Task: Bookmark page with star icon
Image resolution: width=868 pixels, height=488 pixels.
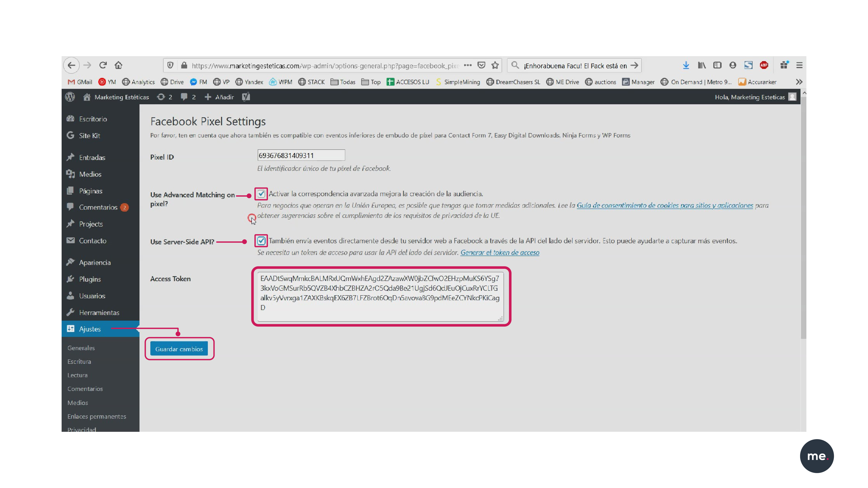Action: (x=495, y=65)
